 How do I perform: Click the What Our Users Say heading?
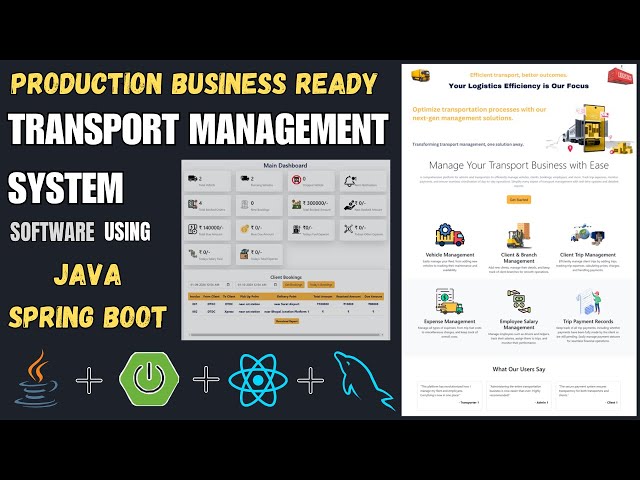(x=519, y=369)
